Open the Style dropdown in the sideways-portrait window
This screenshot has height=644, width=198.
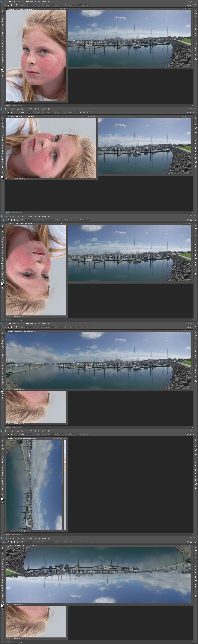(x=49, y=112)
